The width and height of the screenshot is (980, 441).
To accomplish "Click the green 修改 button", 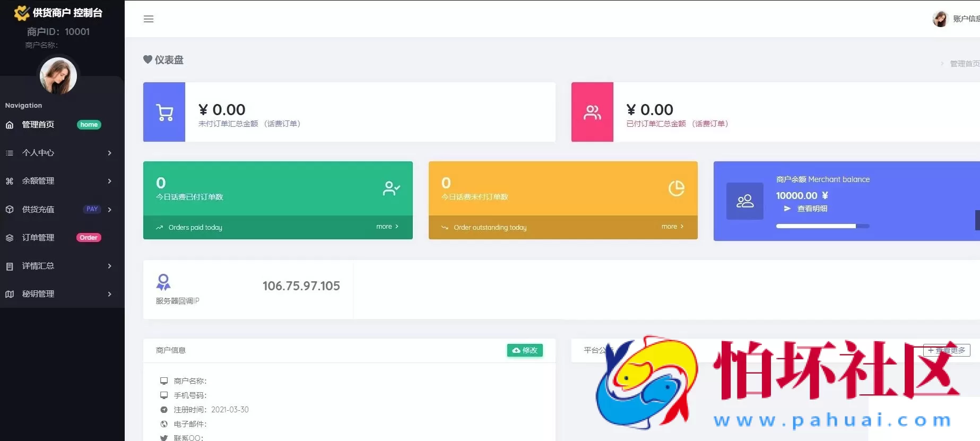I will tap(525, 350).
